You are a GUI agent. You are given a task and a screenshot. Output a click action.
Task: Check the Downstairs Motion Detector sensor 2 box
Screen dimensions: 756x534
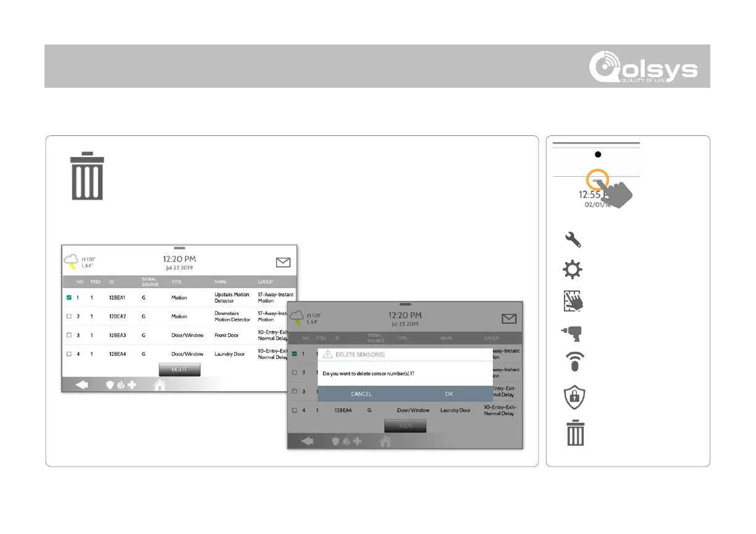tap(69, 316)
